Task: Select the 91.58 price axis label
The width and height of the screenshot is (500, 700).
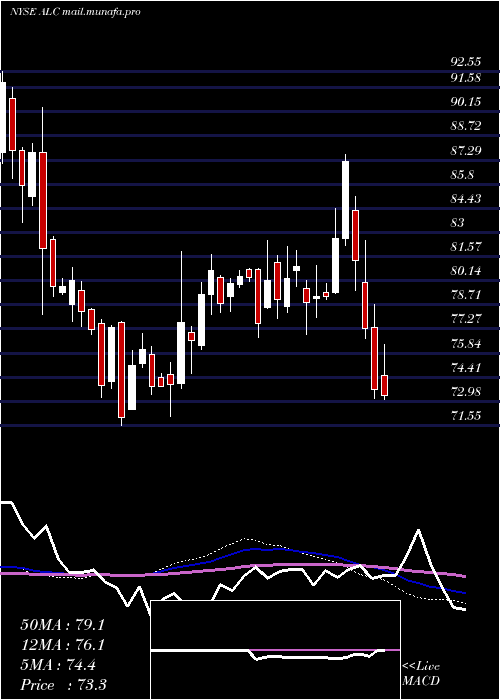Action: click(466, 78)
